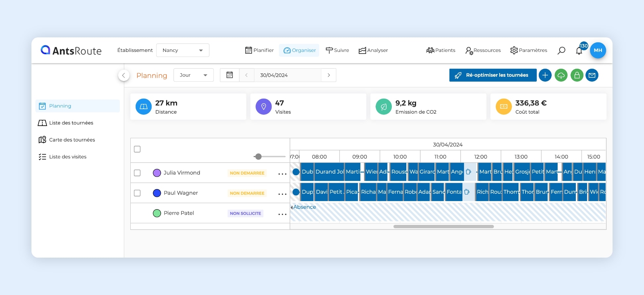
Task: Open Liste des tournées in sidebar
Action: click(71, 123)
